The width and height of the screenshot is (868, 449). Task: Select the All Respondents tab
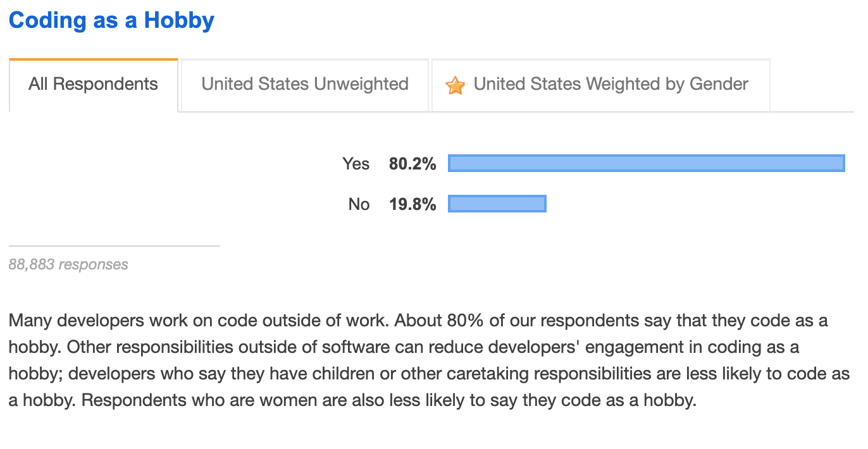click(x=93, y=84)
